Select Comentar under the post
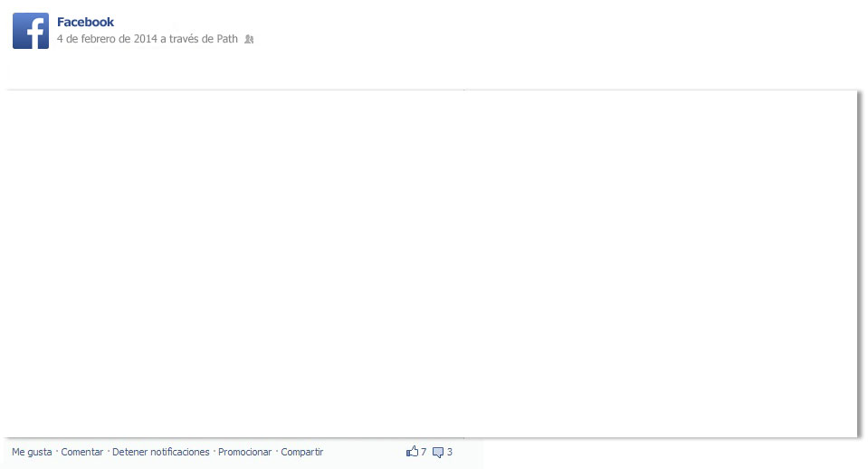Screen dimensions: 868x469 [82, 452]
